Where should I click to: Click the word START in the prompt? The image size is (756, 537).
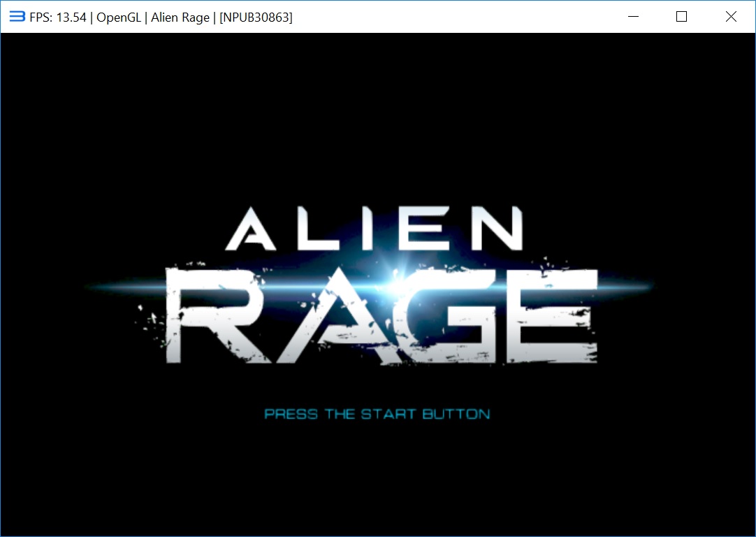[388, 414]
